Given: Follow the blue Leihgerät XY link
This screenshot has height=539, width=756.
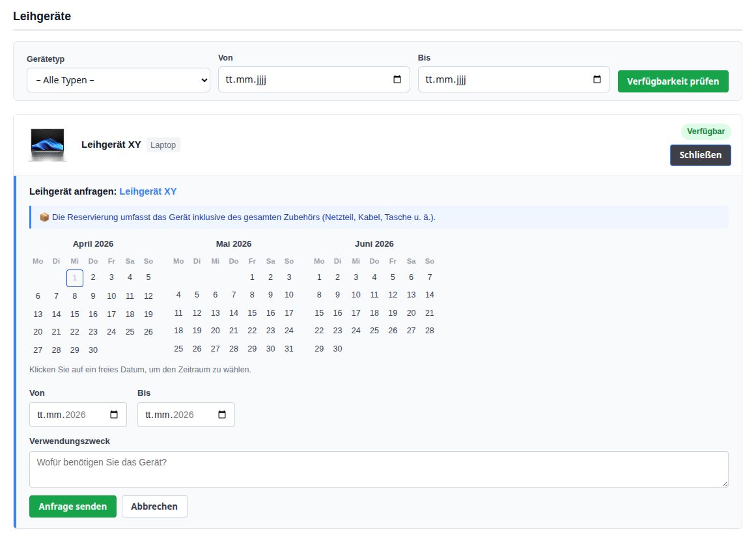Looking at the screenshot, I should (x=148, y=191).
